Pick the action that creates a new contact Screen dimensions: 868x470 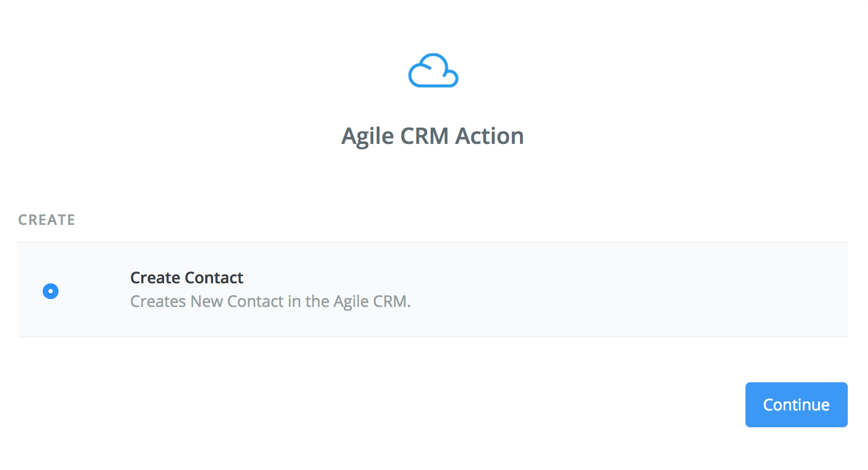coord(433,290)
